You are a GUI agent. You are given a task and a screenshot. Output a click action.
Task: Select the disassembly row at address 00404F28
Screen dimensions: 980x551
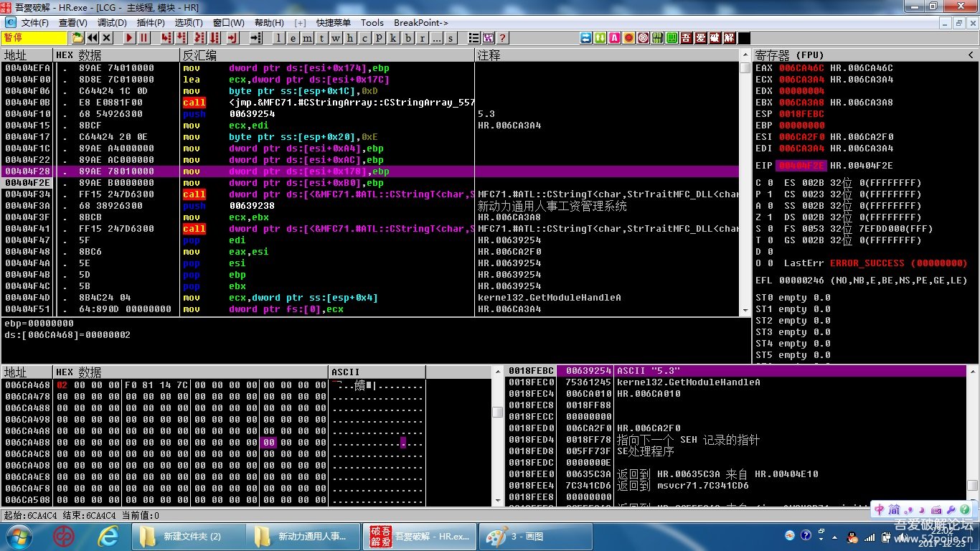click(x=370, y=171)
